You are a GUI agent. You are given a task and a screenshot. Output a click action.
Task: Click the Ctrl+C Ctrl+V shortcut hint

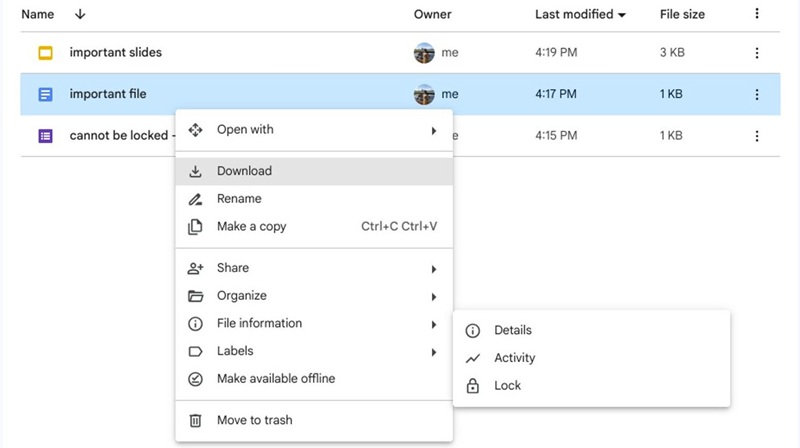click(x=399, y=226)
